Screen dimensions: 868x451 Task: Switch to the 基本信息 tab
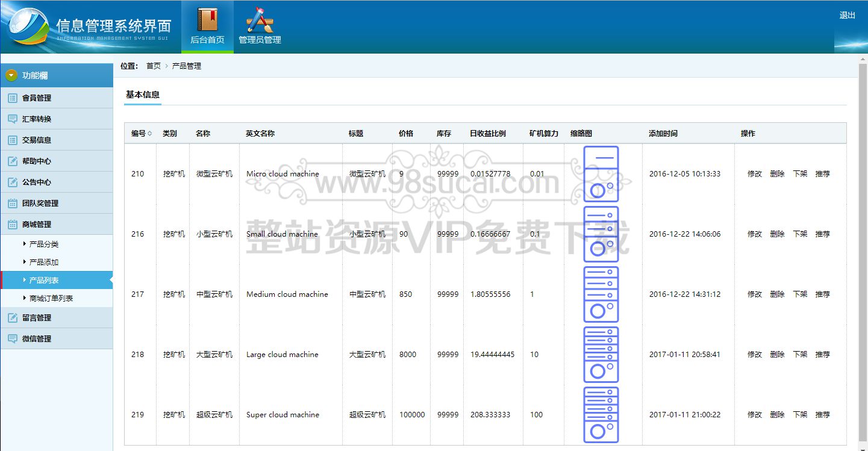tap(142, 95)
